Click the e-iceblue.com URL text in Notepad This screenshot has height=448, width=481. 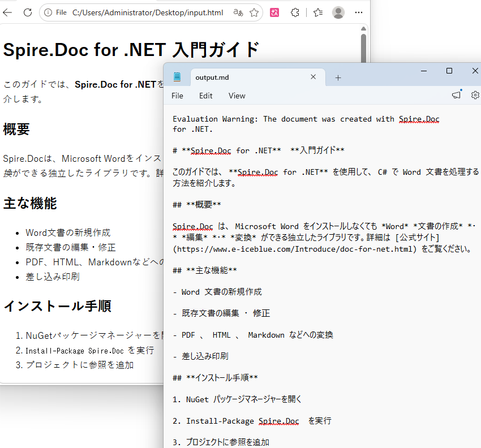(x=295, y=249)
